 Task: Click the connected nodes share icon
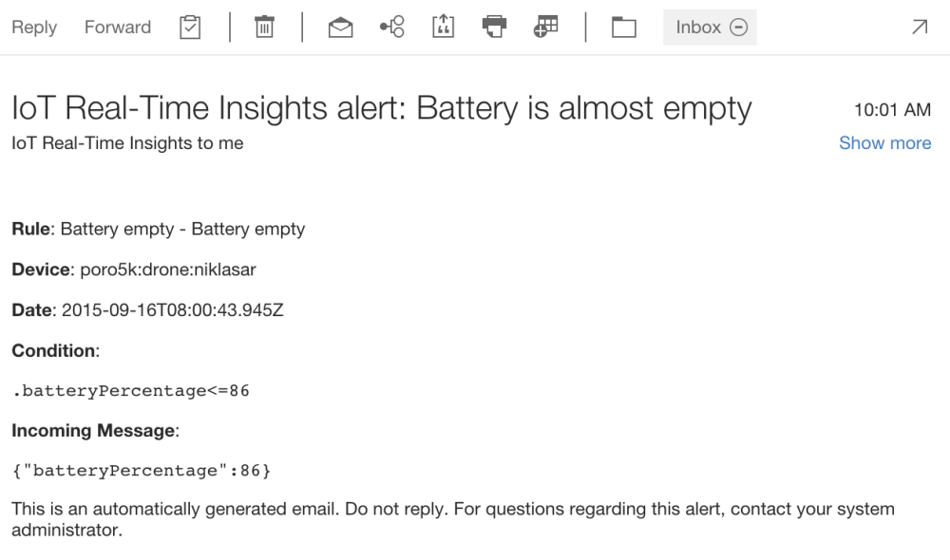point(392,27)
